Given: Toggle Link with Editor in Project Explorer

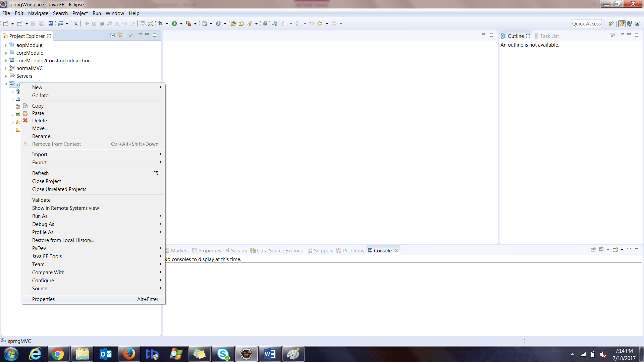Looking at the screenshot, I should tap(120, 35).
